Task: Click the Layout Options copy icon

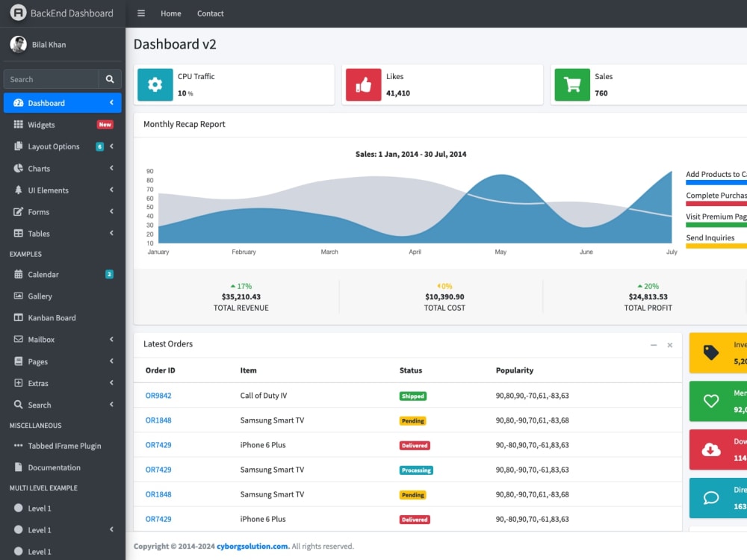Action: click(18, 146)
